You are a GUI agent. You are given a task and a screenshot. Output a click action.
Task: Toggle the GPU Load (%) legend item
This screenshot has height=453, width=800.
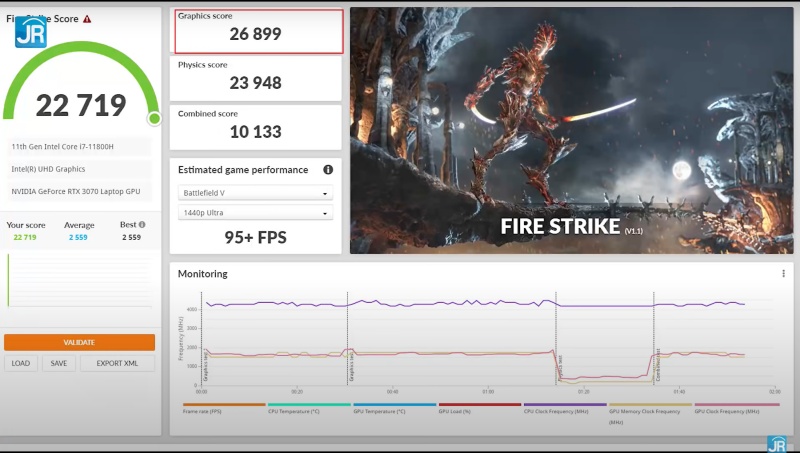[x=480, y=408]
